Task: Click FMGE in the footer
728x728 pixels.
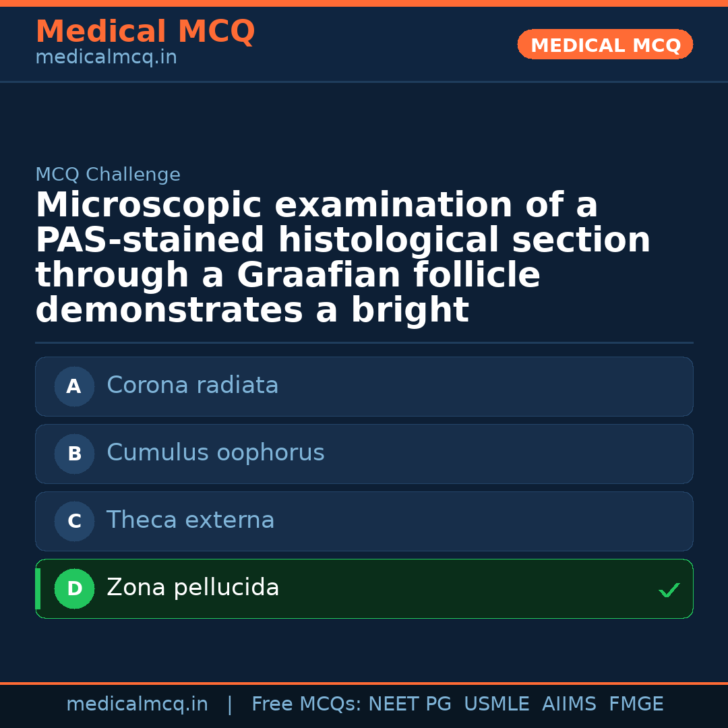Action: click(x=636, y=704)
